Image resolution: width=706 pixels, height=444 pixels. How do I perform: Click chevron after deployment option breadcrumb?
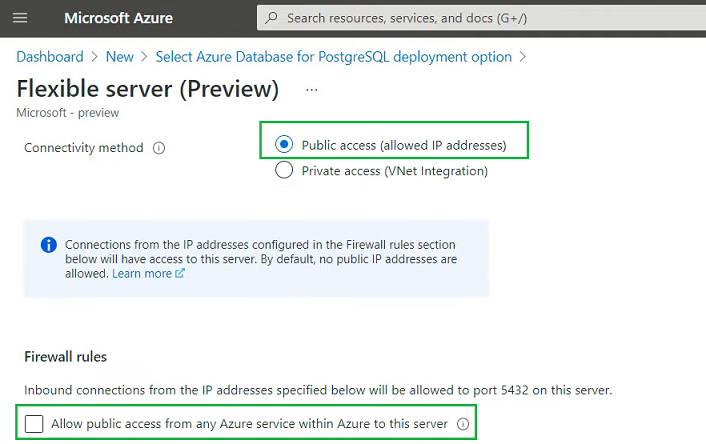click(x=522, y=57)
